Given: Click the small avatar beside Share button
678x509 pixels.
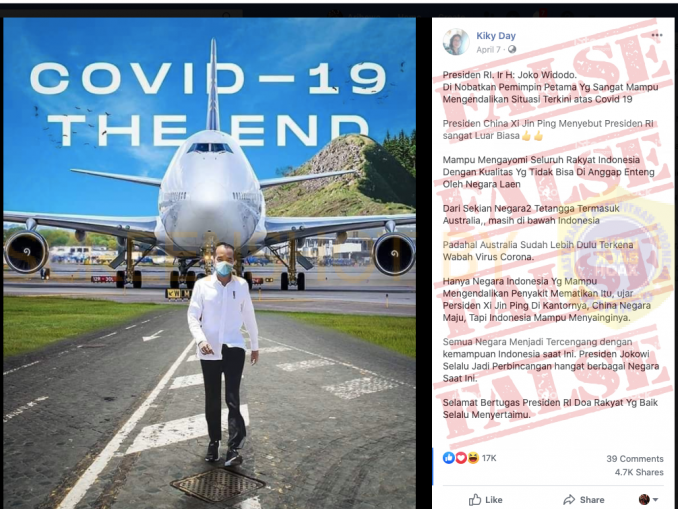Looking at the screenshot, I should 644,499.
